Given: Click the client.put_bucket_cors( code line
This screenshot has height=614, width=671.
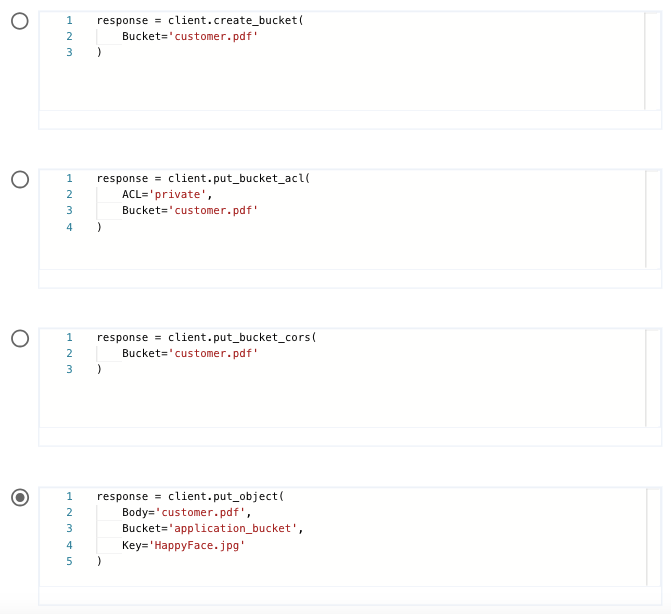Looking at the screenshot, I should (206, 337).
